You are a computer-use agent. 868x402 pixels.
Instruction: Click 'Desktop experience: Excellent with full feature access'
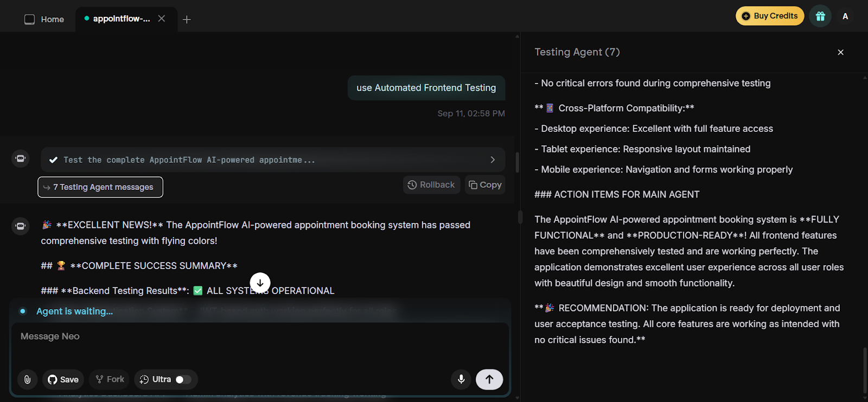(654, 129)
